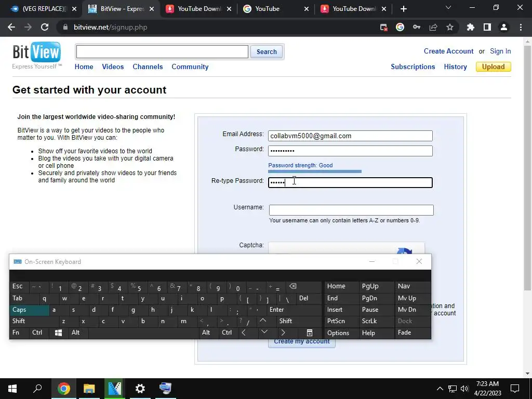The height and width of the screenshot is (399, 532).
Task: Click the Enter key on On-Screen Keyboard
Action: (295, 310)
